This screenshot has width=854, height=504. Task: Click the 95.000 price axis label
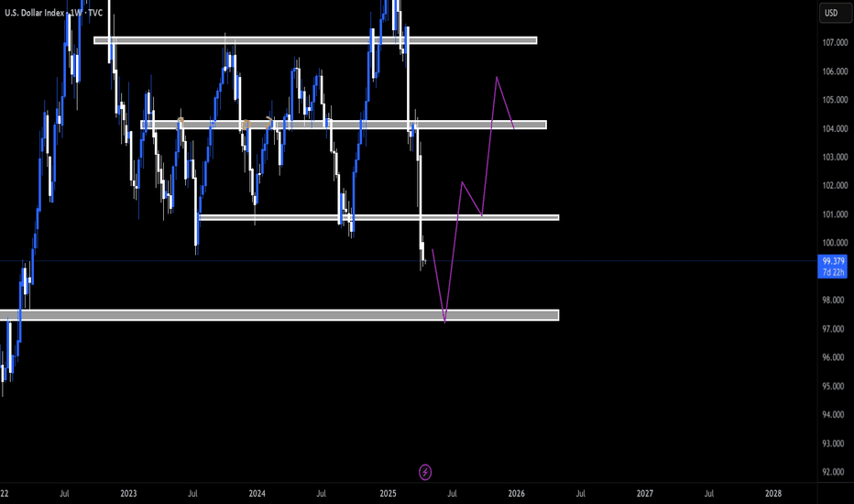835,386
